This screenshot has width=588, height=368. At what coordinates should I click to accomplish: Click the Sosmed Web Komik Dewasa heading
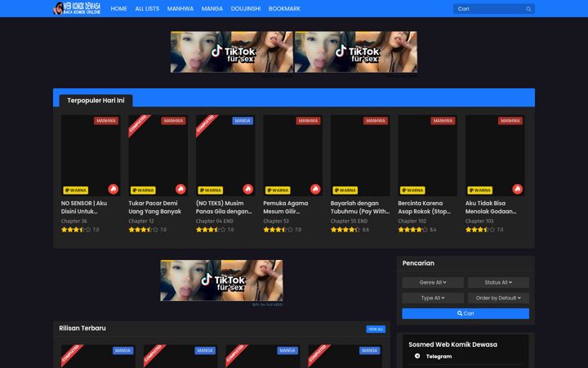tap(453, 345)
